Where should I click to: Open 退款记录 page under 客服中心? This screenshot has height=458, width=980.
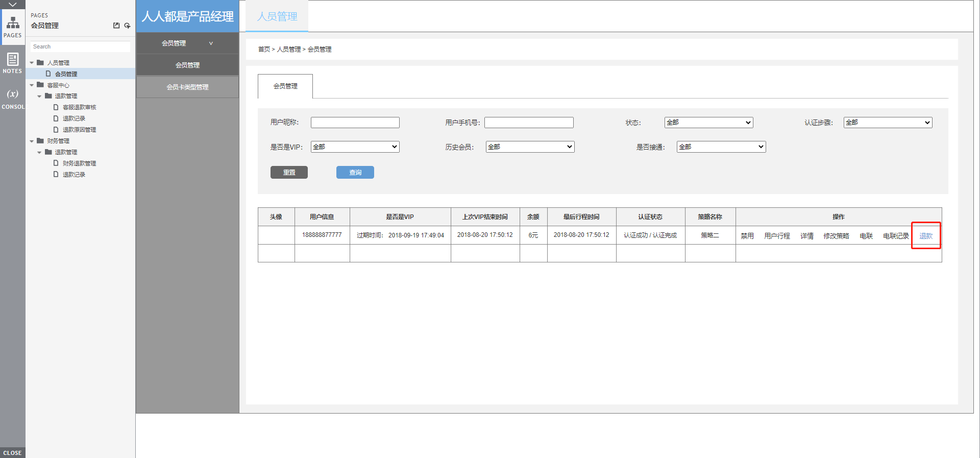[73, 118]
